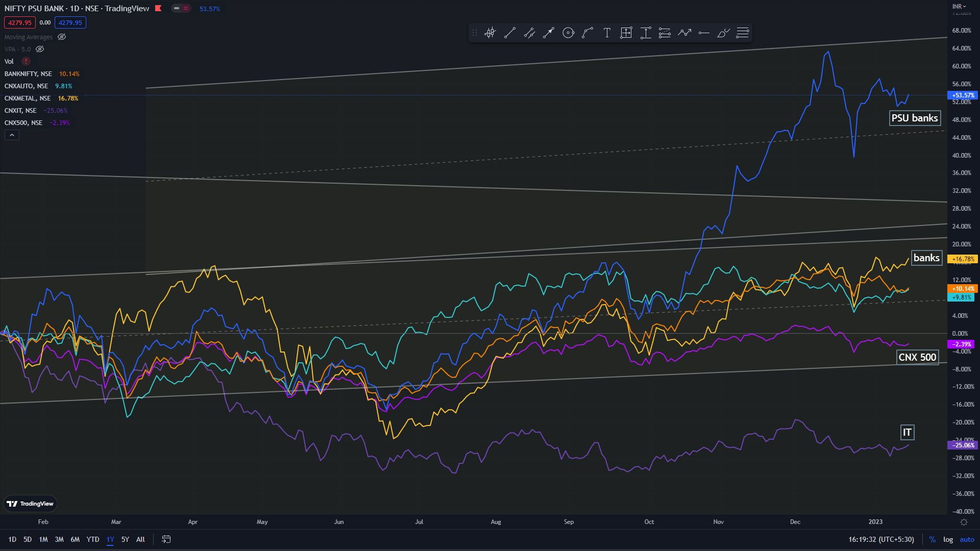
Task: Click the Vol error warning indicator
Action: (x=26, y=61)
